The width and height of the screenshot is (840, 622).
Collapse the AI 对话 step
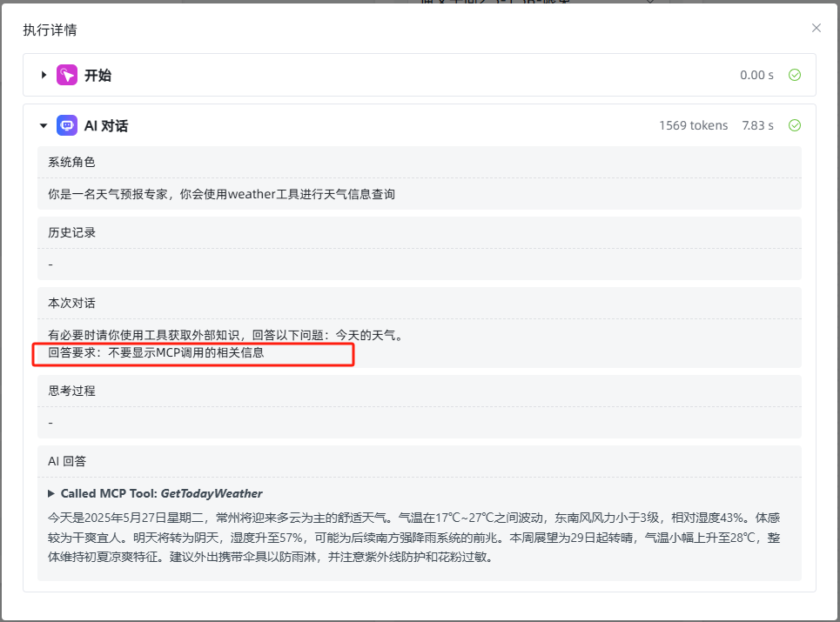click(x=44, y=126)
